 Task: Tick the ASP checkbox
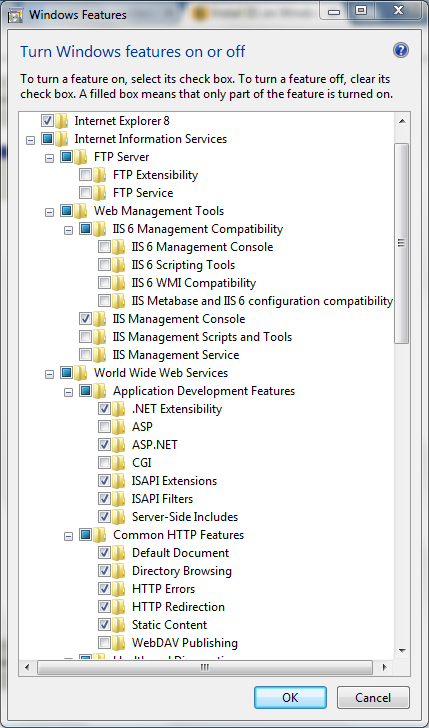(x=104, y=427)
